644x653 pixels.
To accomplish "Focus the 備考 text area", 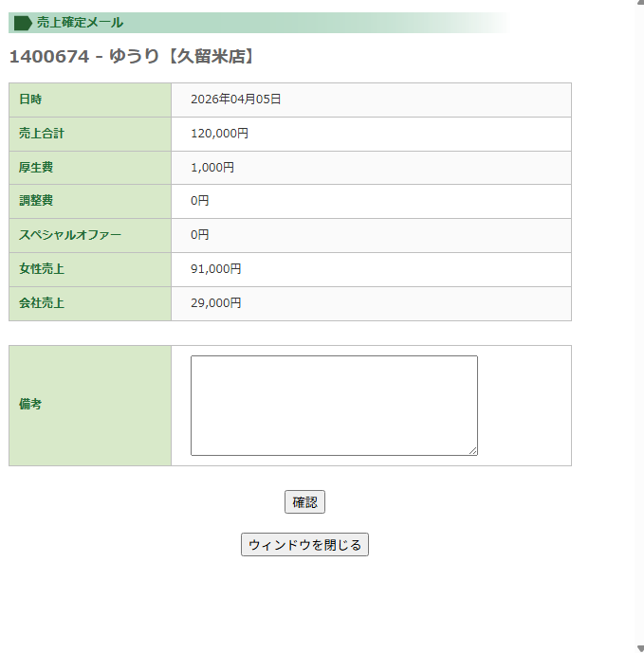I will pos(334,405).
